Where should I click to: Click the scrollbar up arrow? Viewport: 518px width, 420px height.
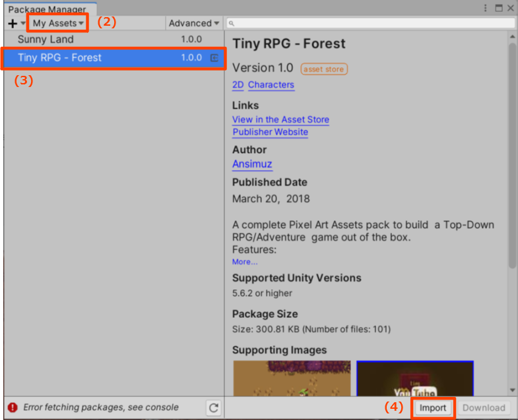[x=512, y=36]
